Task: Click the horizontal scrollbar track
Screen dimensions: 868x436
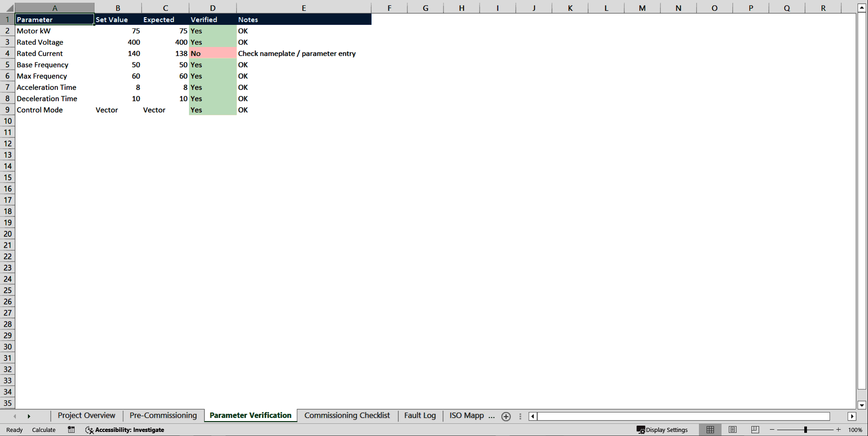Action: 678,416
